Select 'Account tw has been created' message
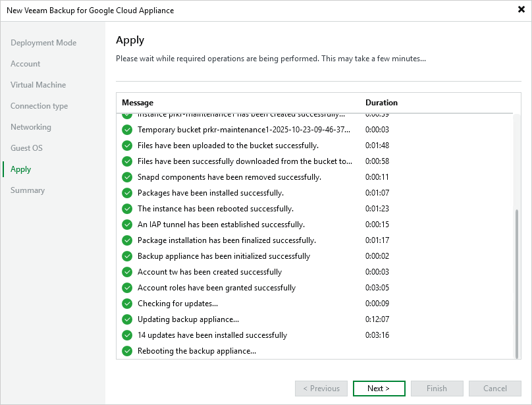Image resolution: width=532 pixels, height=405 pixels. [209, 272]
